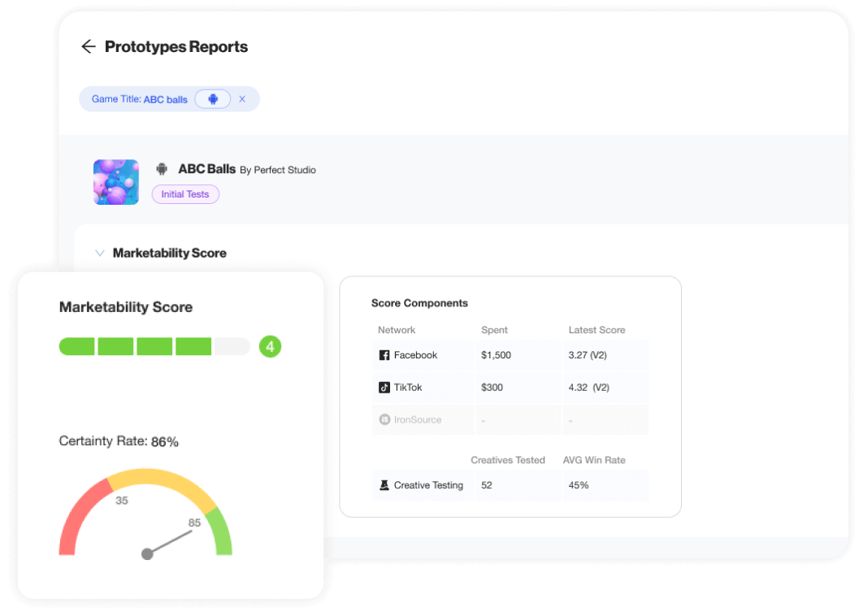
Task: Click the Initial Tests tag
Action: pyautogui.click(x=185, y=194)
